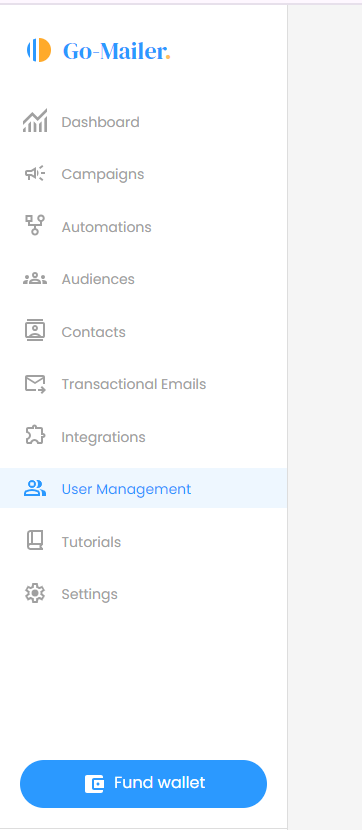Click the Transactional Emails envelope icon

pos(35,384)
